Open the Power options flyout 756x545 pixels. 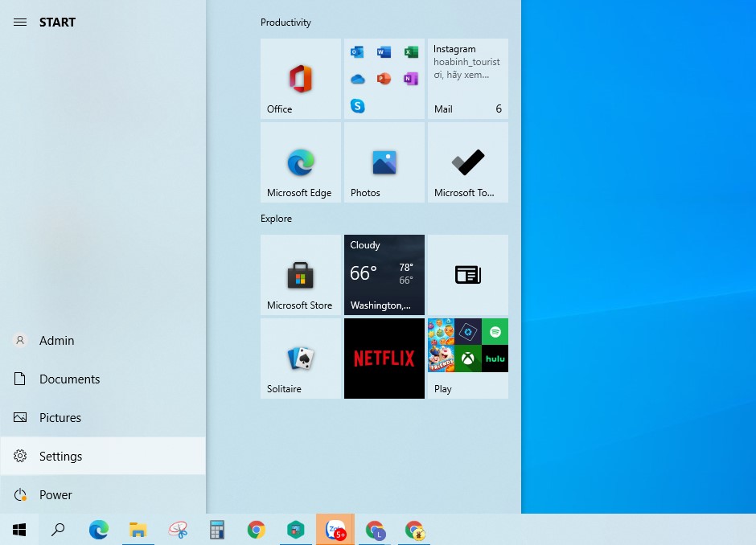tap(55, 494)
